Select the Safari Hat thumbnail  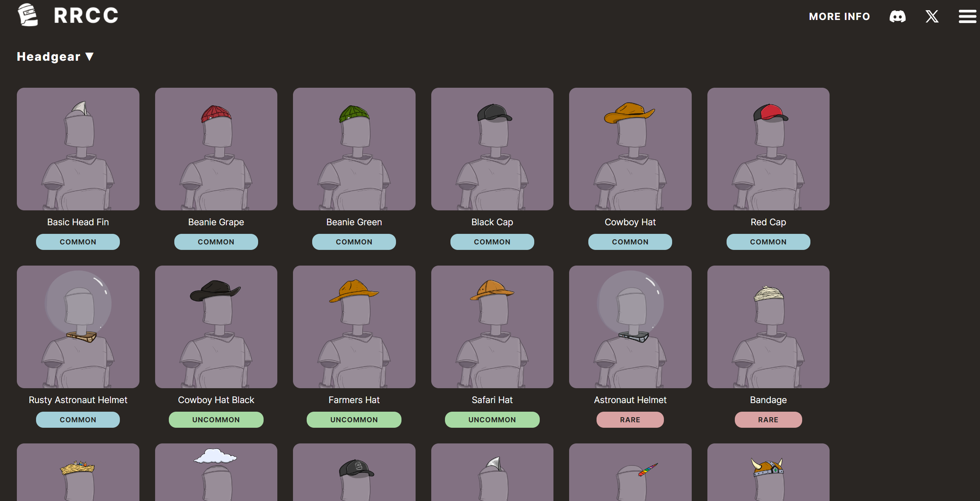click(492, 327)
